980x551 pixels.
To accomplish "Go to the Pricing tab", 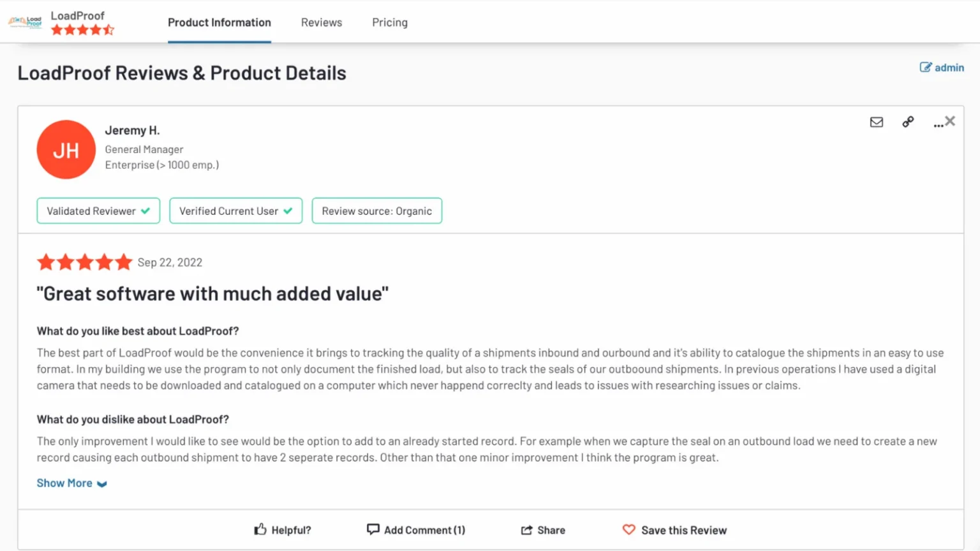I will [390, 22].
